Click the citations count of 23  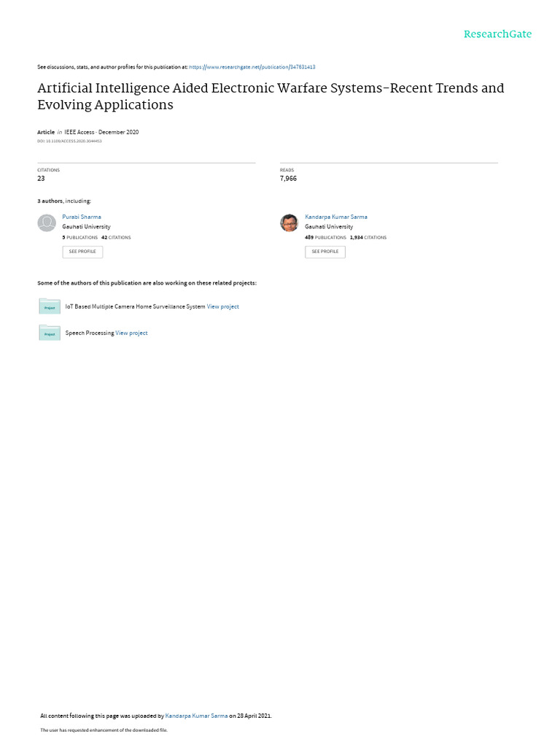(42, 178)
